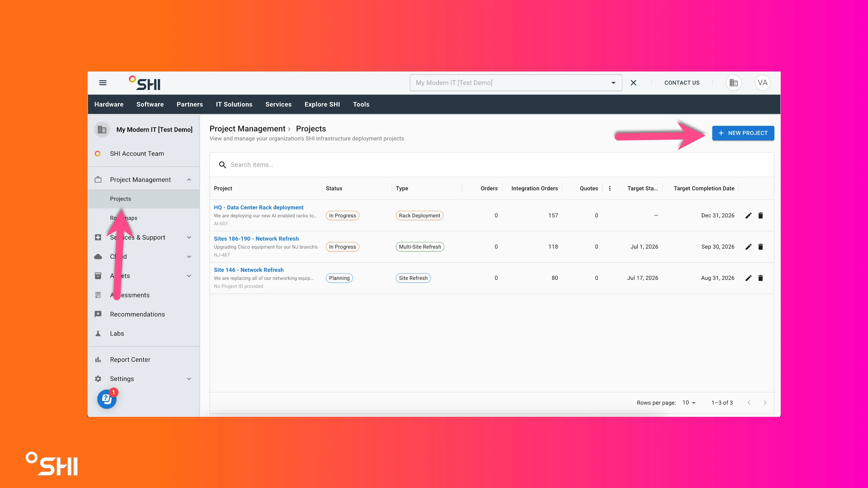Open the IT Solutions menu
Screen dimensions: 868x488
[x=234, y=104]
